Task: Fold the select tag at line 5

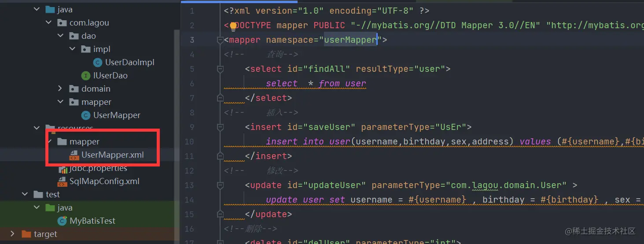Action: [x=220, y=69]
